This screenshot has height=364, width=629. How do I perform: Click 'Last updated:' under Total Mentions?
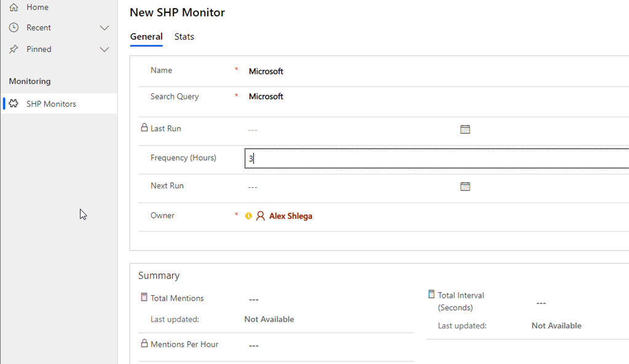(x=175, y=320)
